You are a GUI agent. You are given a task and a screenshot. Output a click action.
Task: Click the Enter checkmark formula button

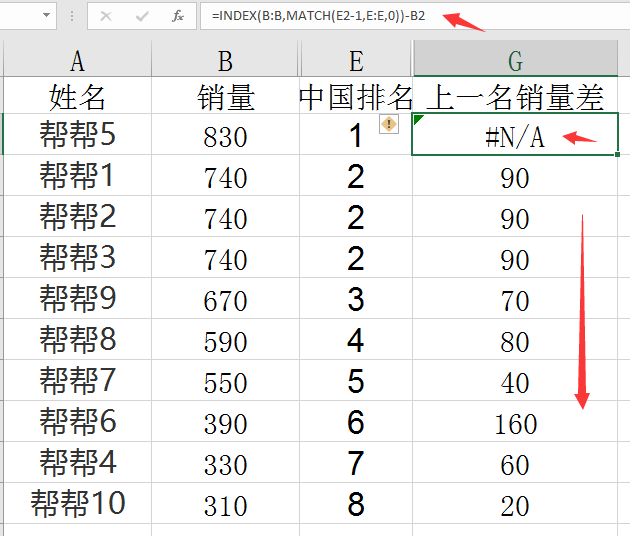[x=142, y=16]
